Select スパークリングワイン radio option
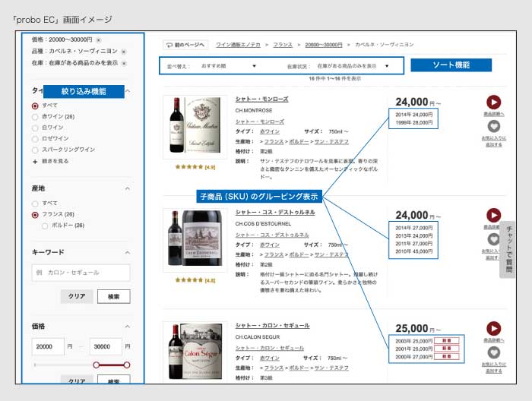The image size is (532, 401). [x=35, y=150]
